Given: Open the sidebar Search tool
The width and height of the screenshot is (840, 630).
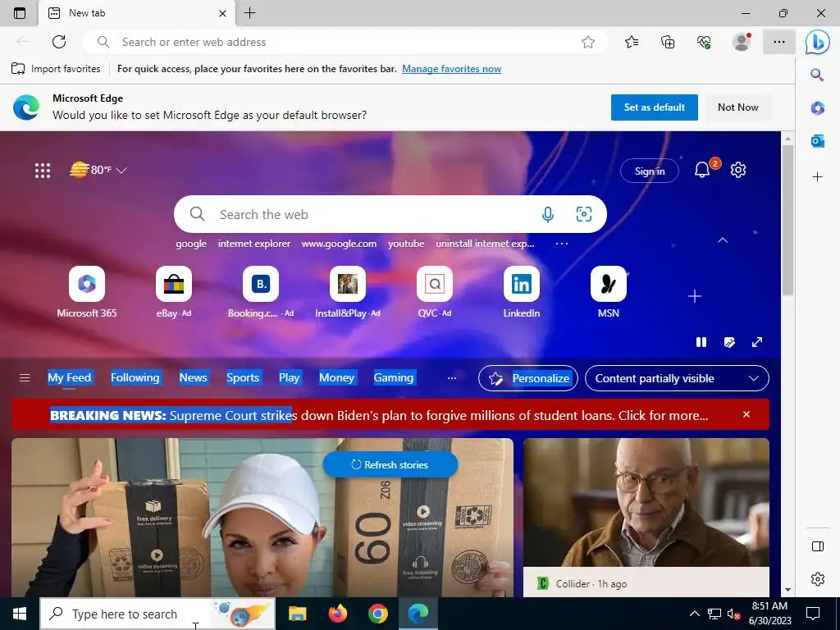Looking at the screenshot, I should (817, 75).
